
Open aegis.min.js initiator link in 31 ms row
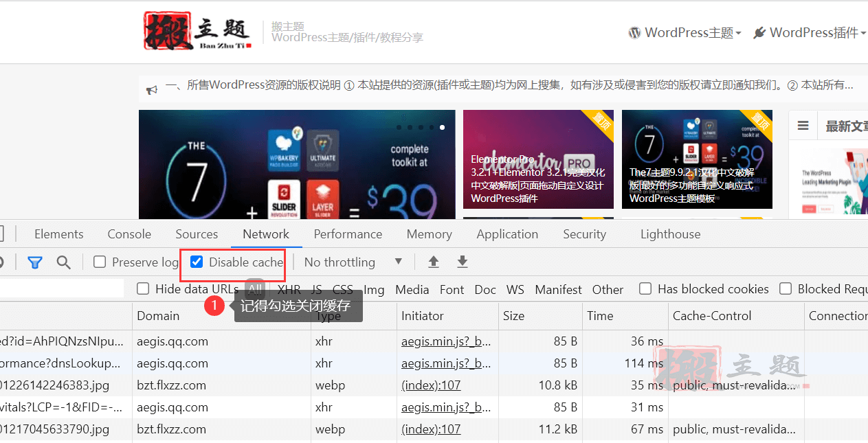point(446,407)
